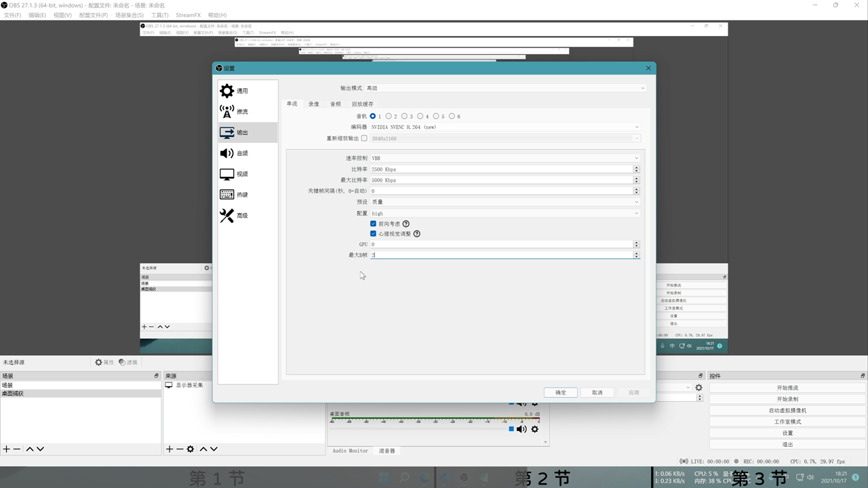Screen dimensions: 868x488
Task: Enable the 重新缩放输出 checkbox
Action: (364, 138)
